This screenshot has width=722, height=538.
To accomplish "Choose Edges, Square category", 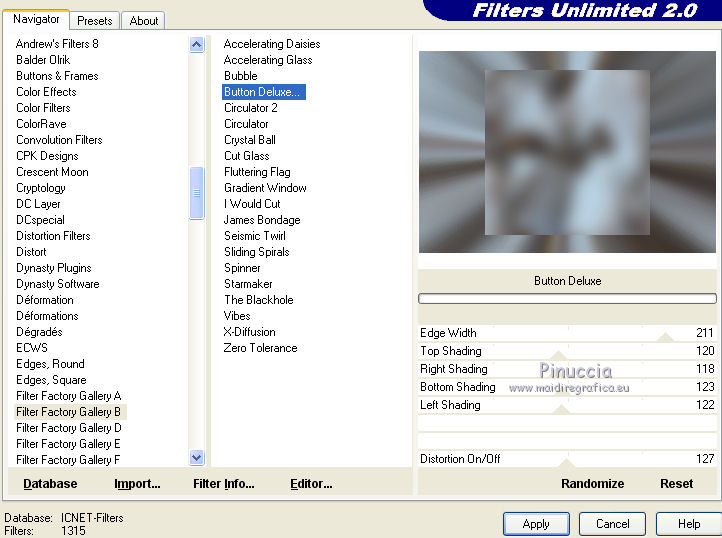I will 51,380.
